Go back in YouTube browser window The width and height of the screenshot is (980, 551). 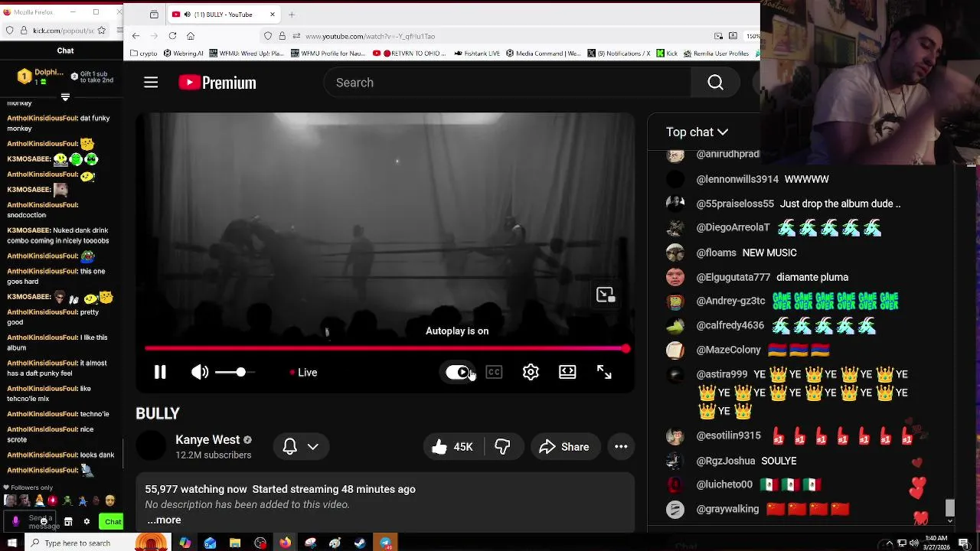136,36
